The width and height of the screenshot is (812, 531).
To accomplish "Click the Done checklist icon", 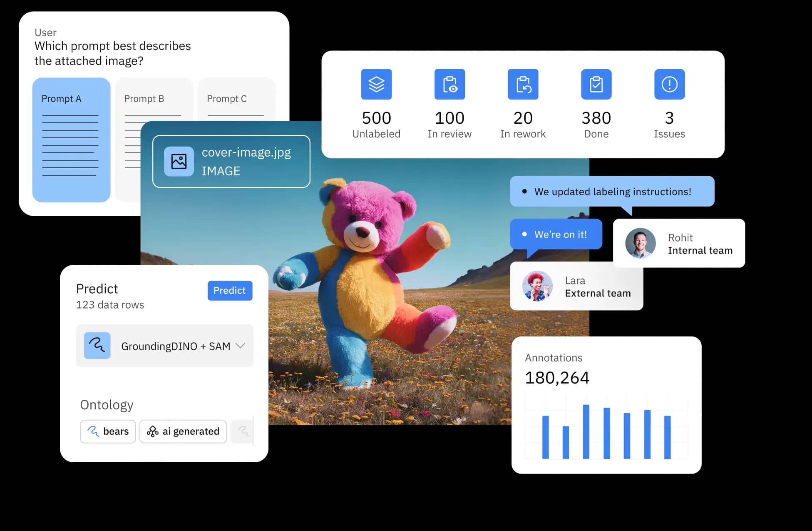I will [596, 84].
